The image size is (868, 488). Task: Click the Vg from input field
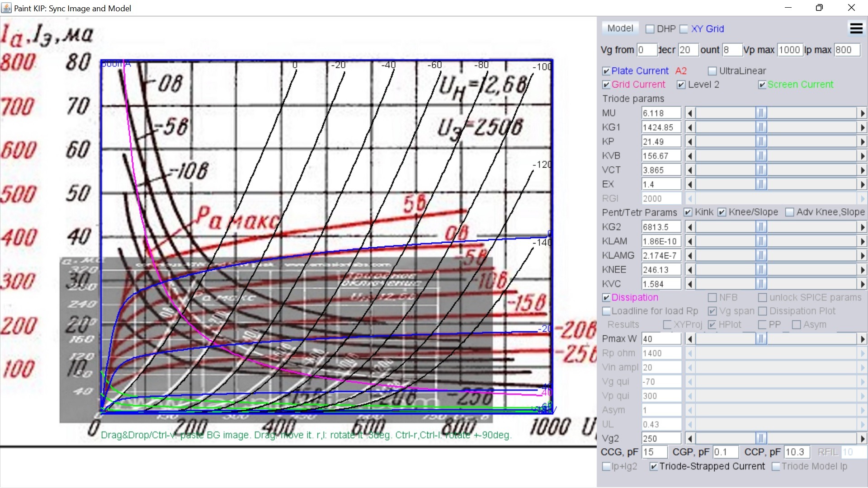coord(646,50)
